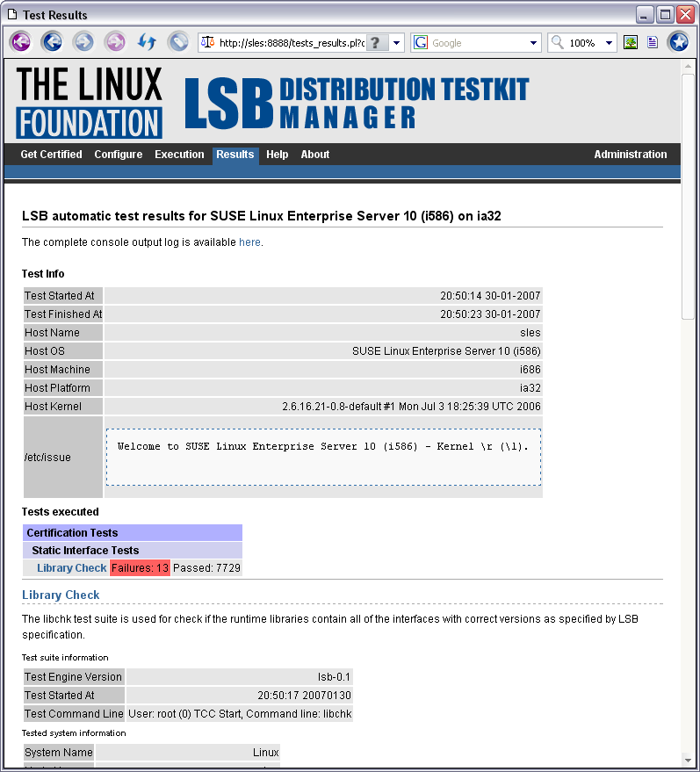The width and height of the screenshot is (700, 772).
Task: Focus the Google search input field
Action: 478,43
